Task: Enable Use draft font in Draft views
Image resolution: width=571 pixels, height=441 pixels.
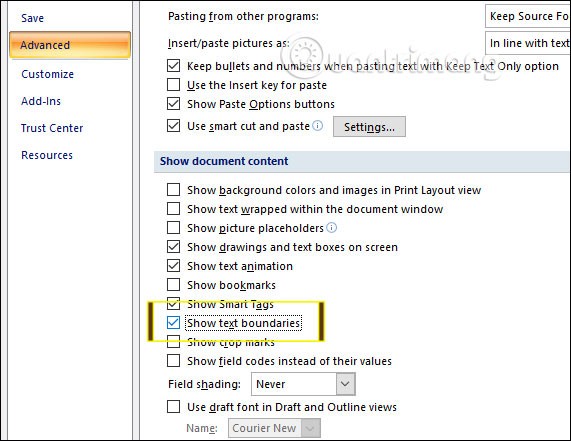Action: tap(173, 407)
